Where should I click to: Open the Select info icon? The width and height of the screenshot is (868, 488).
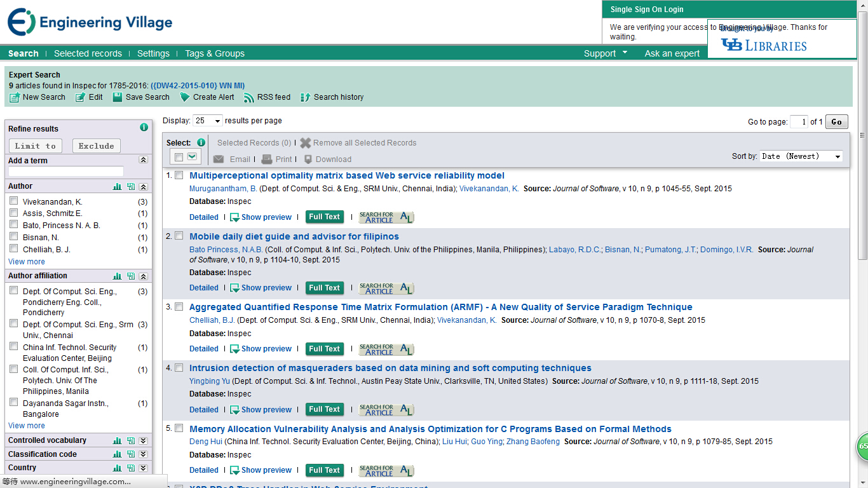[x=201, y=142]
